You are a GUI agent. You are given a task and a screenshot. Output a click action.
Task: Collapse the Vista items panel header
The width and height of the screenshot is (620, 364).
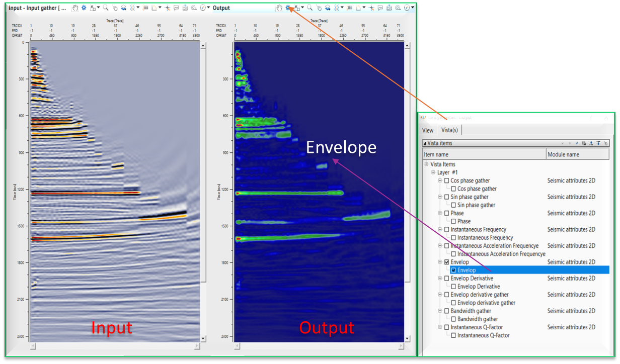pyautogui.click(x=425, y=143)
